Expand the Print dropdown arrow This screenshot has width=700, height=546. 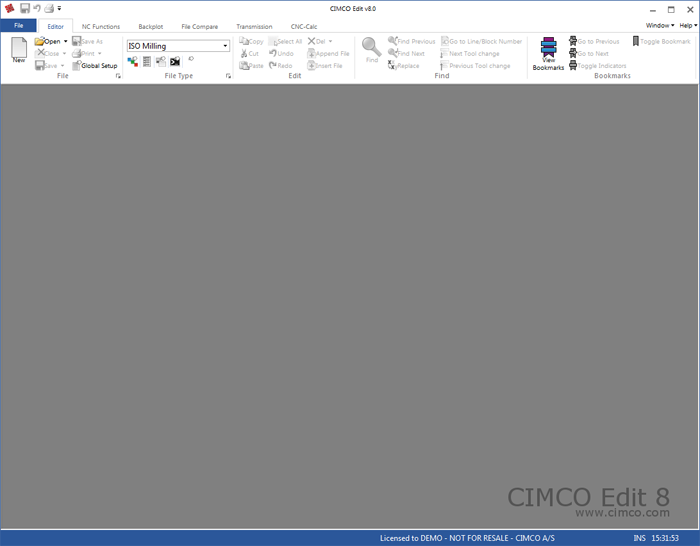[x=100, y=54]
